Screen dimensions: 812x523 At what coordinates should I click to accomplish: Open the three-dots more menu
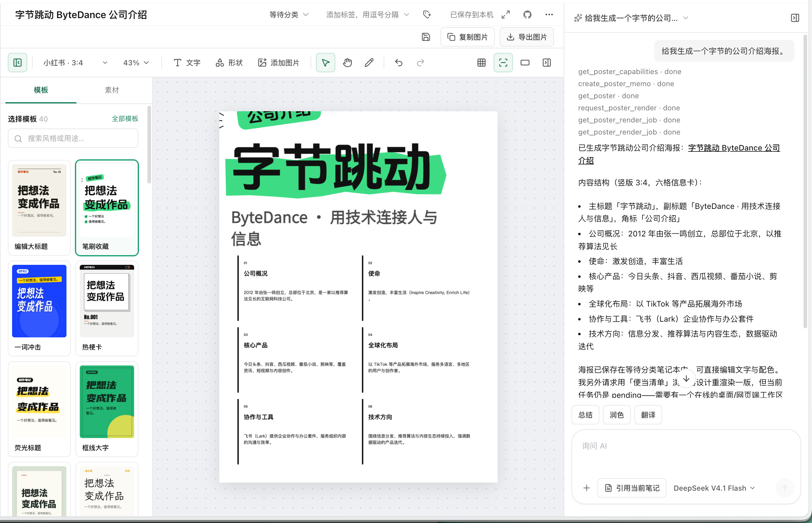(549, 15)
